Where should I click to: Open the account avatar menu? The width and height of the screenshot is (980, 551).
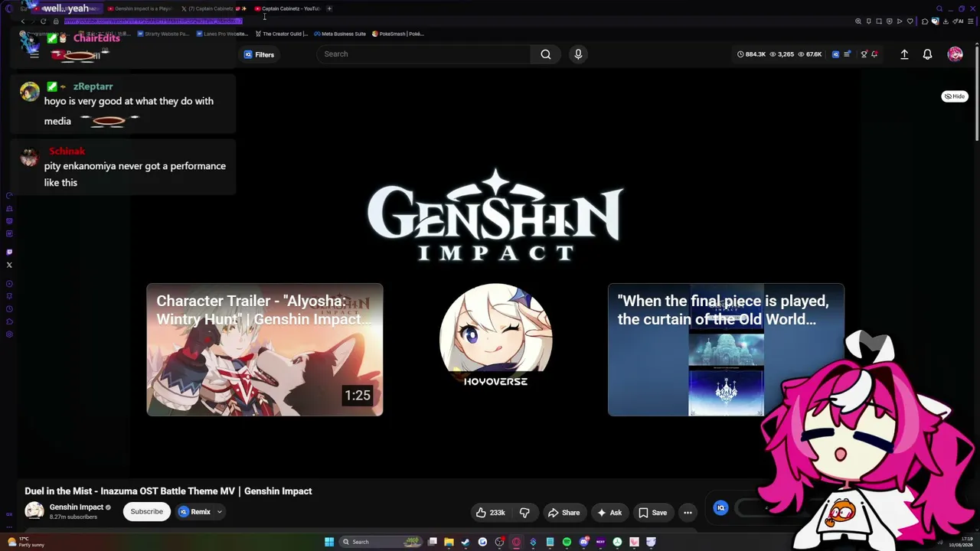[x=955, y=54]
